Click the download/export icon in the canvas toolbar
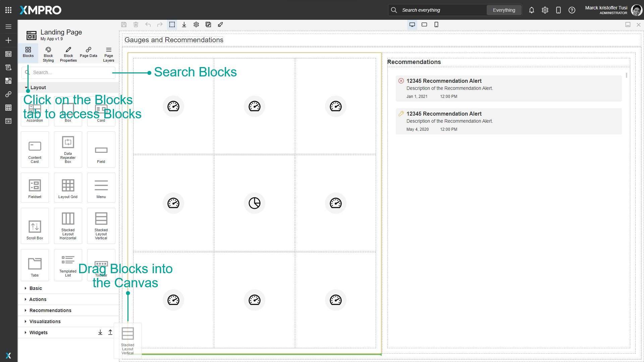The image size is (644, 362). 184,24
